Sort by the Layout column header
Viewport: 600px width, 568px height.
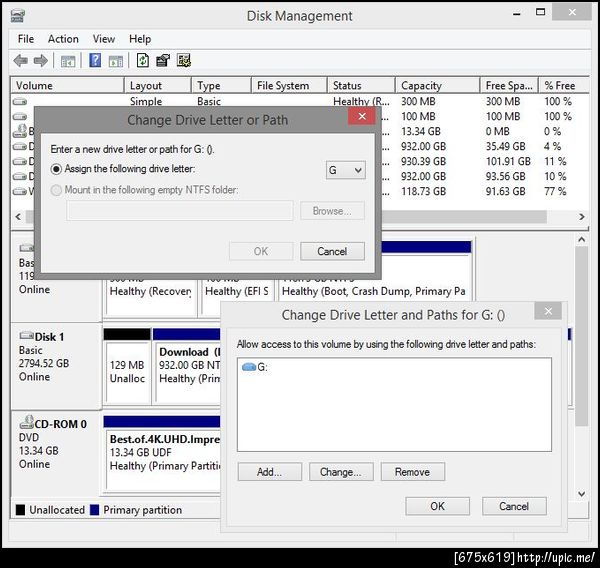(x=158, y=85)
